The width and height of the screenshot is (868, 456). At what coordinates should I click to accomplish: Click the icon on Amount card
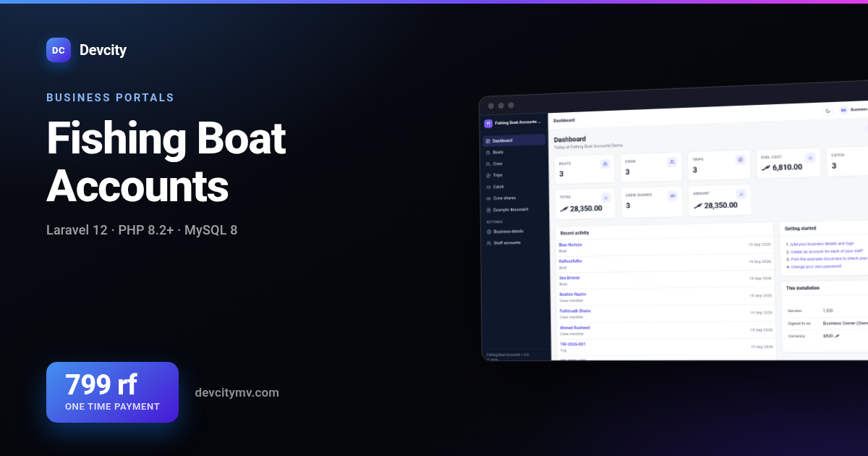[741, 194]
